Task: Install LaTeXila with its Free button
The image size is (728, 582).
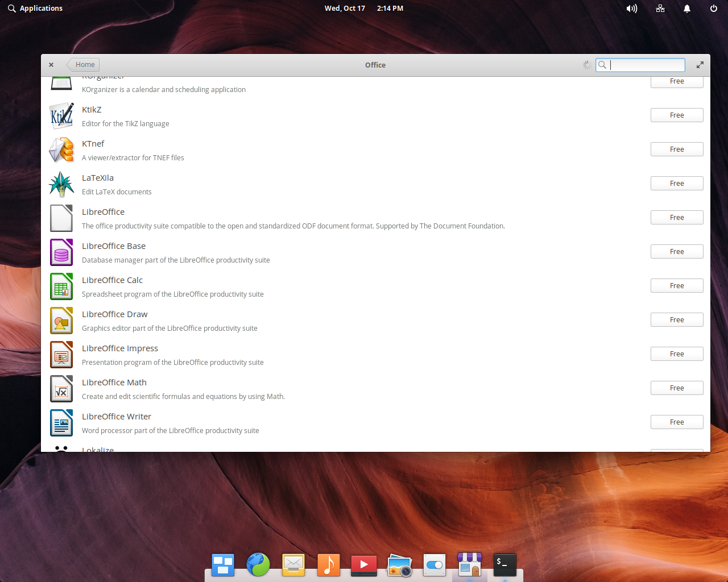Action: pyautogui.click(x=677, y=184)
